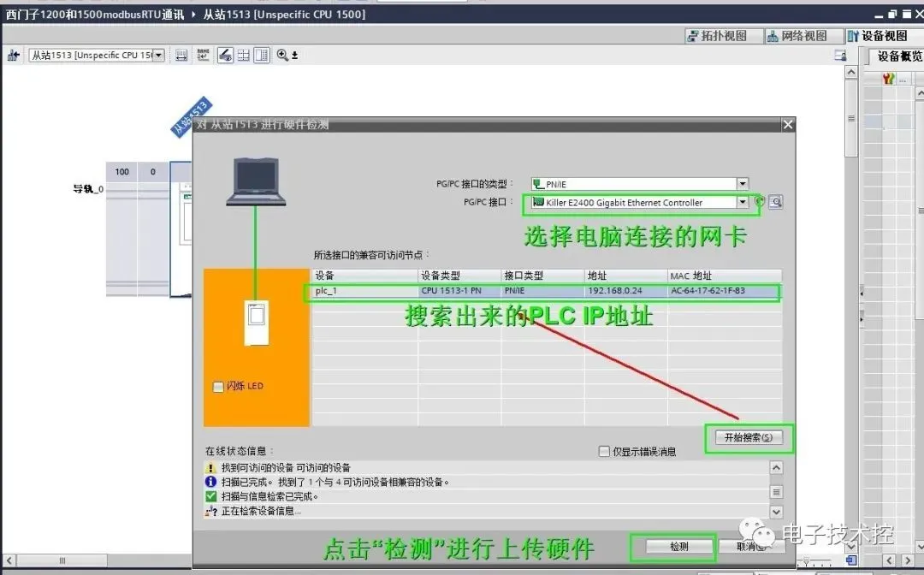Click the search properties icon next to interface
This screenshot has width=924, height=575.
click(x=776, y=202)
